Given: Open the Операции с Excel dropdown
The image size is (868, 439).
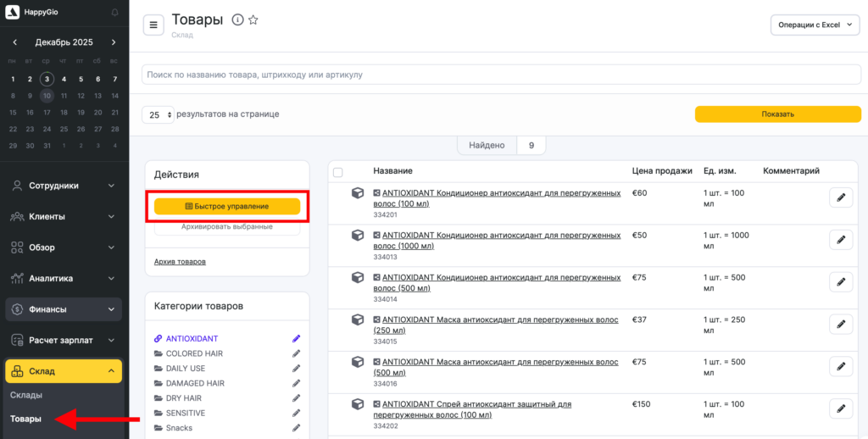Looking at the screenshot, I should click(815, 25).
